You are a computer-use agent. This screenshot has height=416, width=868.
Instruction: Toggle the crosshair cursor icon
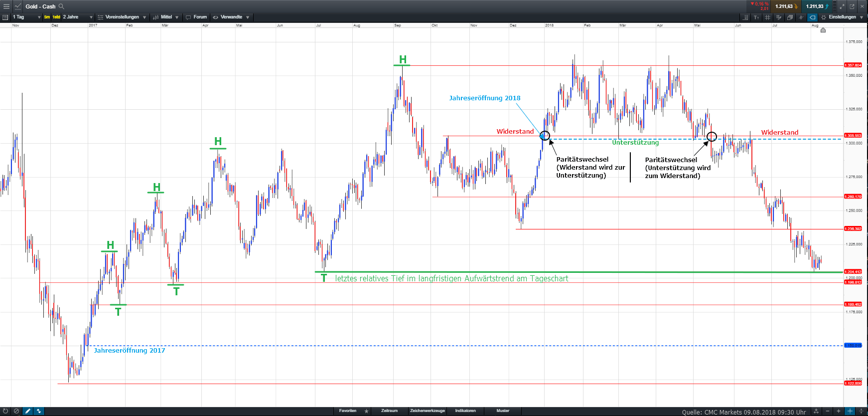(x=801, y=17)
